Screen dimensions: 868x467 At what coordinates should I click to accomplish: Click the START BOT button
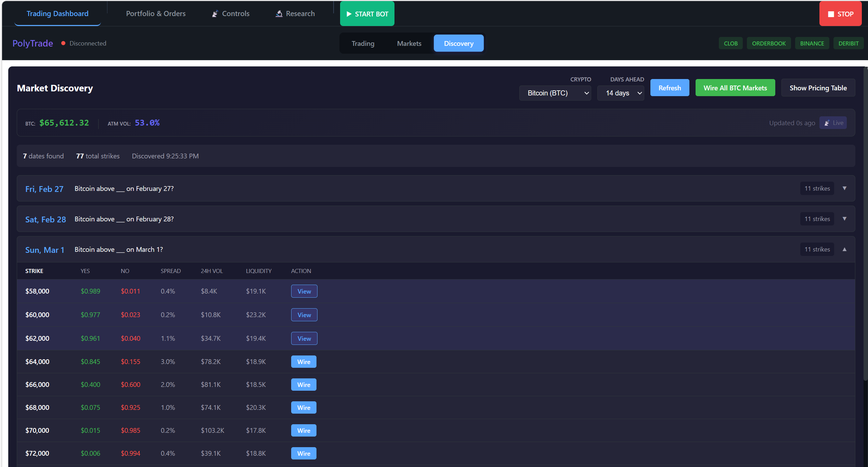tap(367, 14)
